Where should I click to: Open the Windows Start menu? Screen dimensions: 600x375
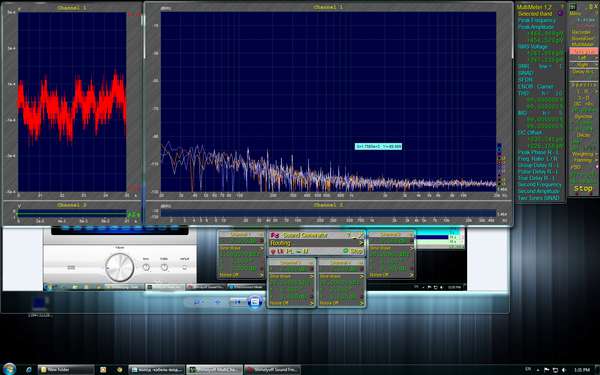(9, 369)
